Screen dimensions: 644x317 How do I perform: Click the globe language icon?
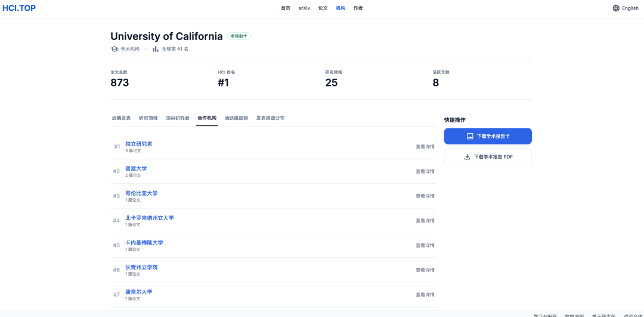click(616, 8)
